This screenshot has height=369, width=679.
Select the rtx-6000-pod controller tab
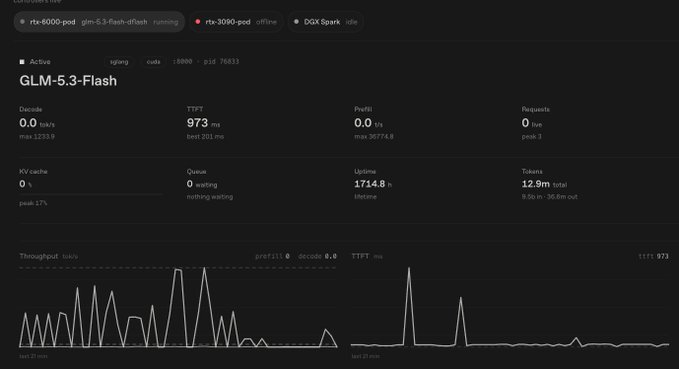99,22
